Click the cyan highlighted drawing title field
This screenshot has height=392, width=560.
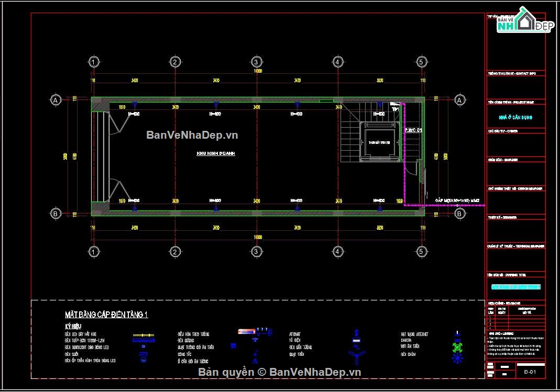[x=515, y=287]
